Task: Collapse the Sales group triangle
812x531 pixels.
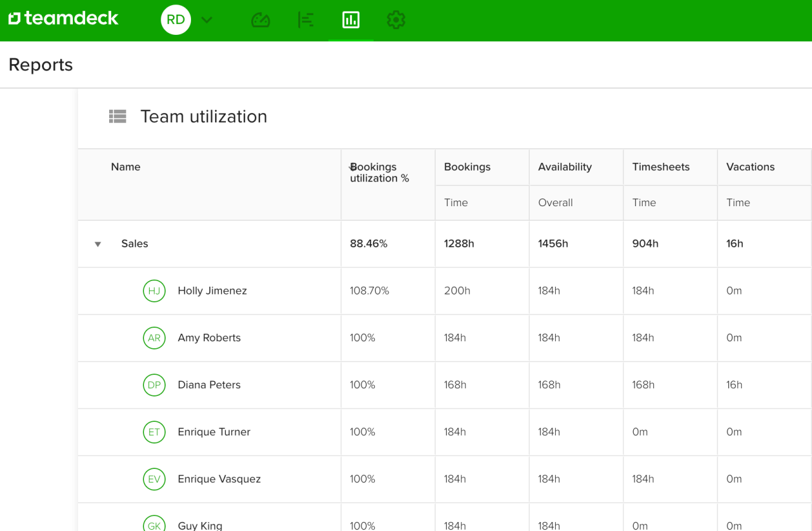Action: (97, 244)
